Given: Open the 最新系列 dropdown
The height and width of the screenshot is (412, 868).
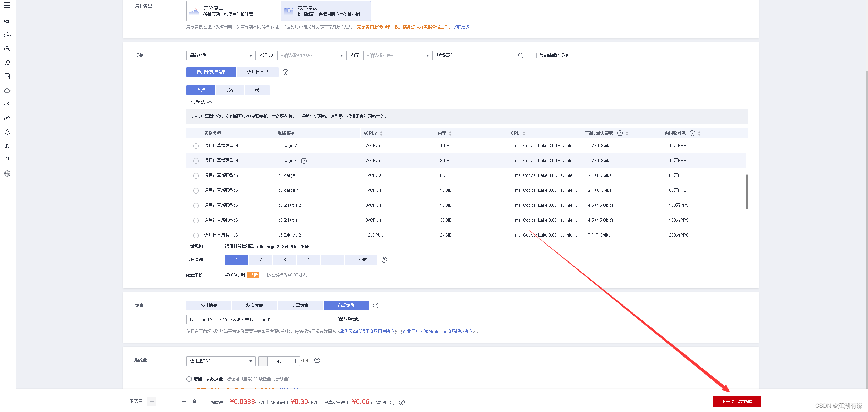Looking at the screenshot, I should pyautogui.click(x=221, y=55).
